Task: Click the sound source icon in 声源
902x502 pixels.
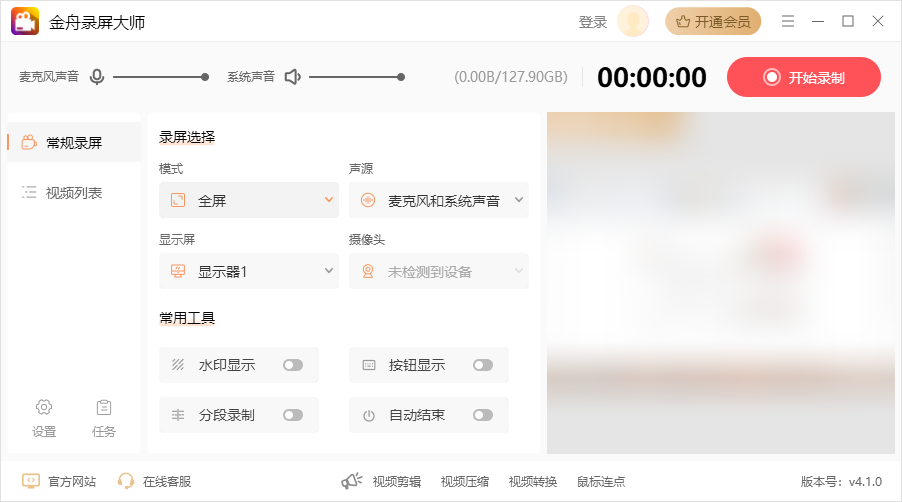Action: click(x=368, y=200)
